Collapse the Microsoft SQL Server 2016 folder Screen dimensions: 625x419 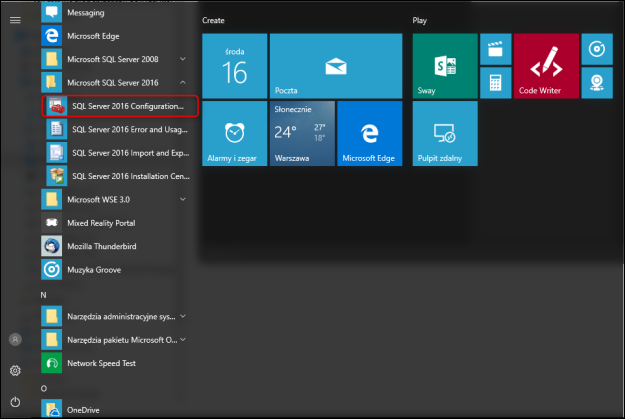(x=183, y=83)
